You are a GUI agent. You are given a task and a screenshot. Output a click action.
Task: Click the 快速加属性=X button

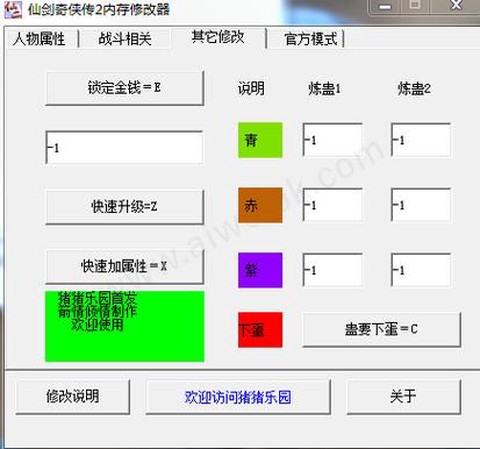[125, 266]
